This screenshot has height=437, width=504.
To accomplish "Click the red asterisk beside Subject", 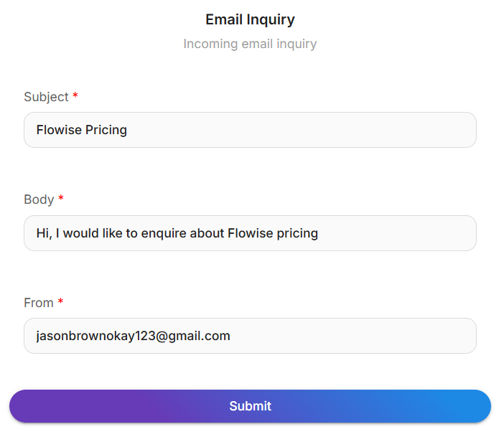I will coord(75,97).
